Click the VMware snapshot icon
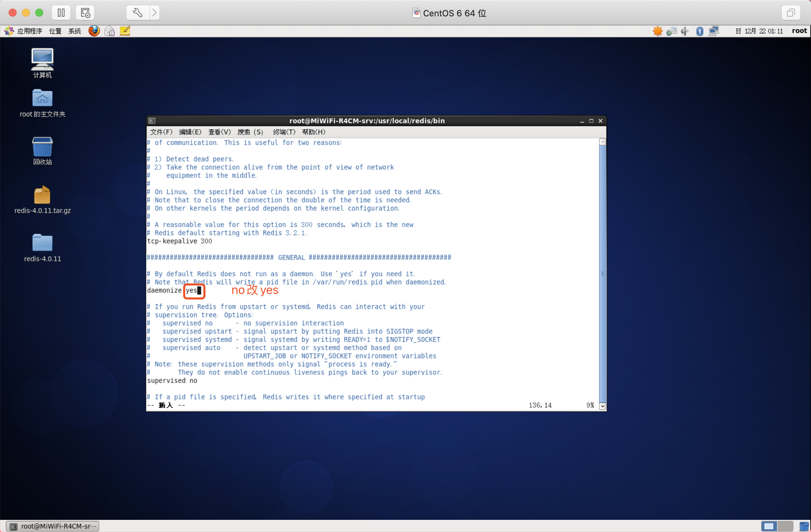Image resolution: width=811 pixels, height=532 pixels. click(85, 13)
